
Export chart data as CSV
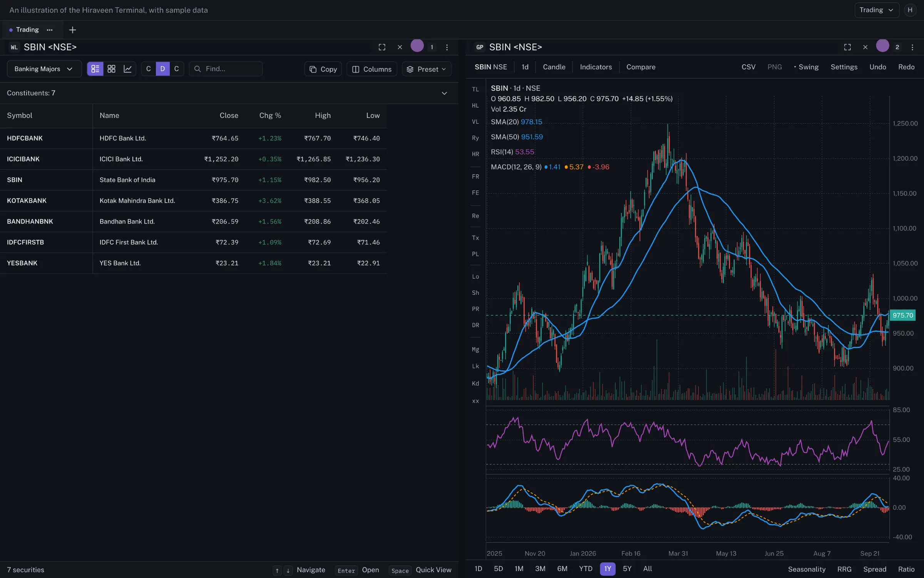(748, 67)
